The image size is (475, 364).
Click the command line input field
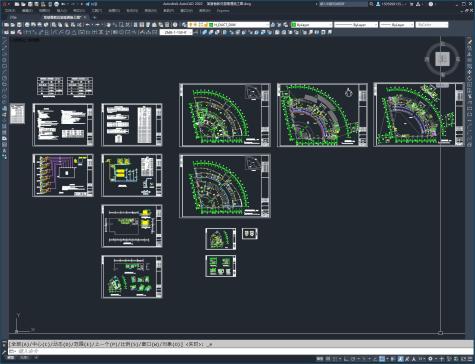240,351
